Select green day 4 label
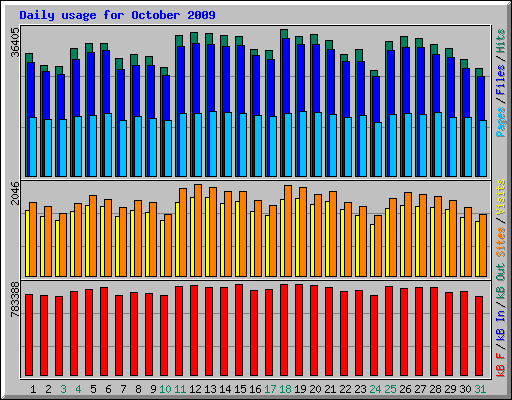The image size is (512, 400). [x=78, y=389]
